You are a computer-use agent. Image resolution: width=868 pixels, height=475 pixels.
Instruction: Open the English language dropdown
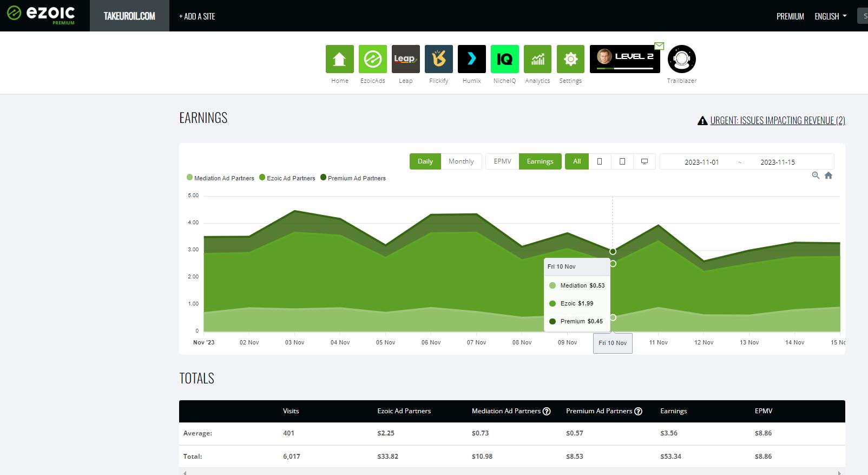tap(831, 16)
